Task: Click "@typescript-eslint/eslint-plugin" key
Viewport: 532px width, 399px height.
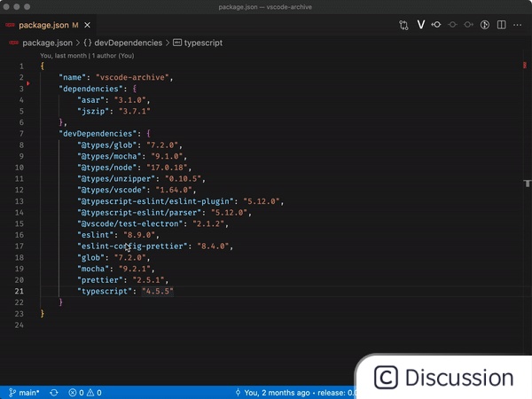Action: click(x=158, y=201)
